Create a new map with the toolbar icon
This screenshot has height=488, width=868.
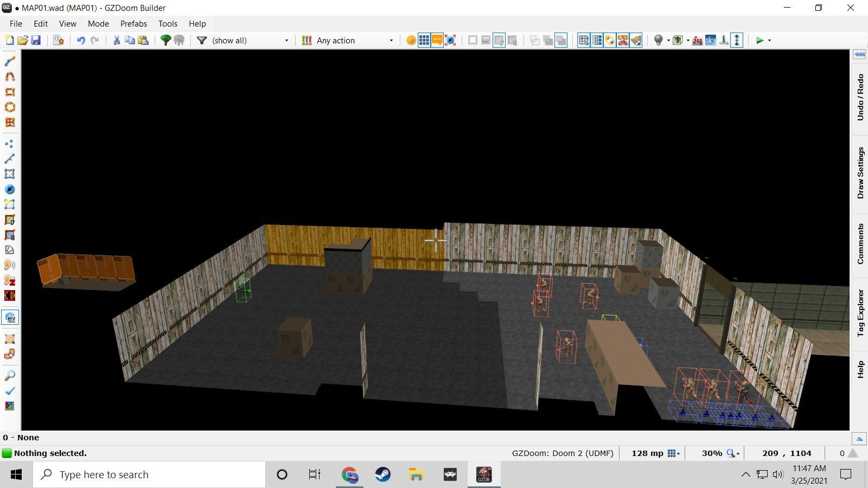(9, 40)
